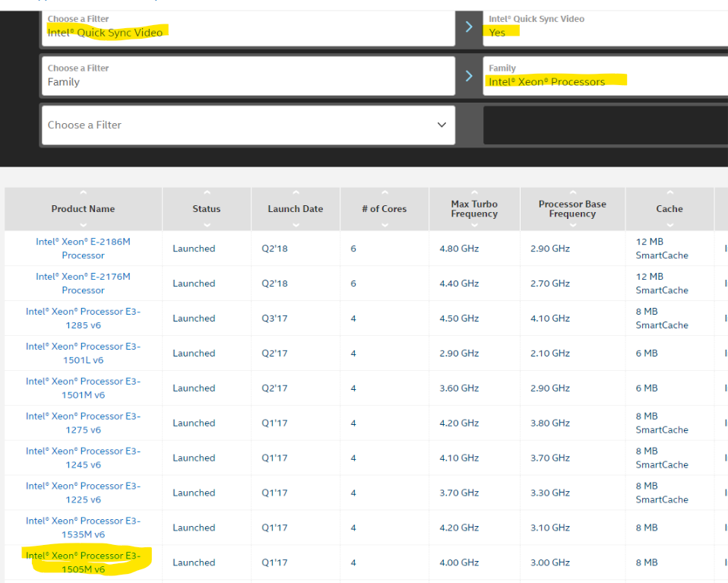
Task: Click the # of Cores column header
Action: coord(385,209)
